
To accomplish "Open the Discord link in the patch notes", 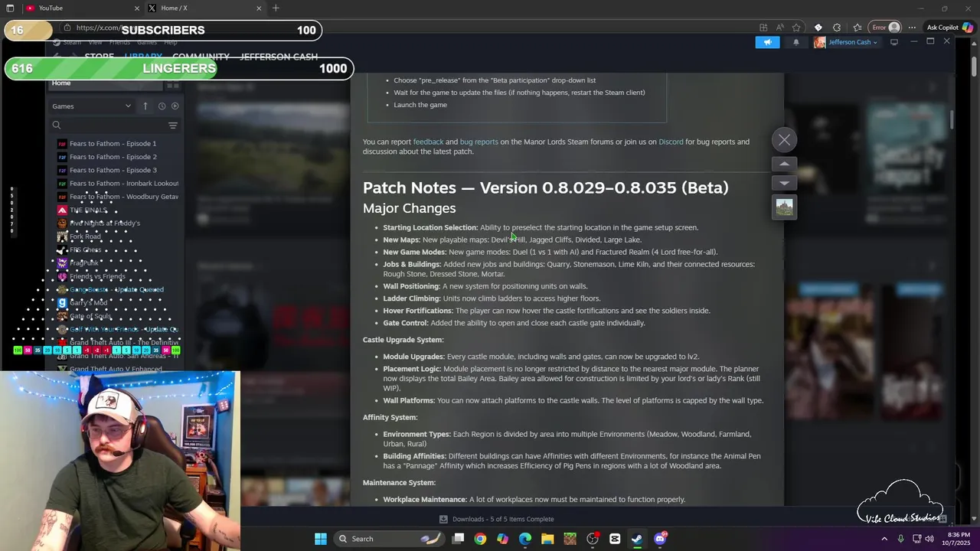I will 671,142.
